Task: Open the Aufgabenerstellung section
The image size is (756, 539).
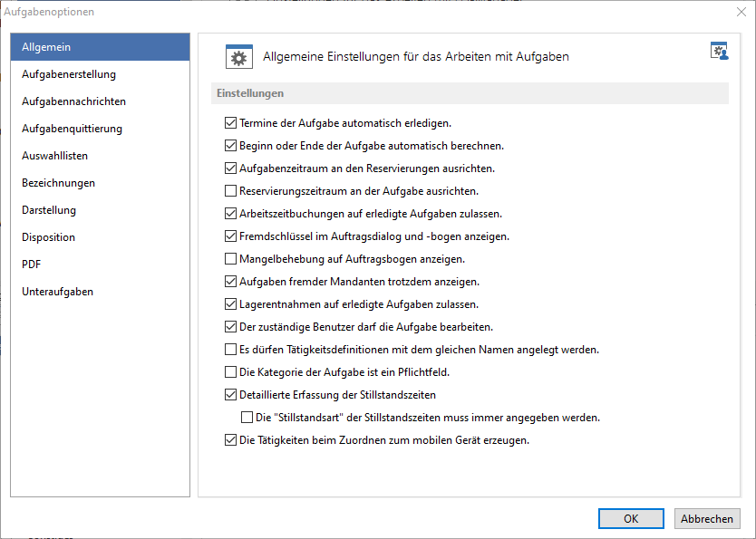Action: point(101,74)
